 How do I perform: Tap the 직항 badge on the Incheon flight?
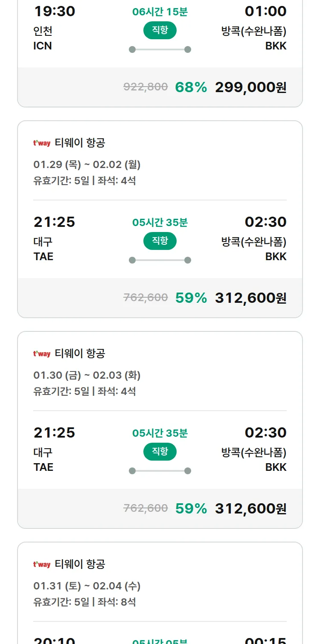[x=160, y=30]
